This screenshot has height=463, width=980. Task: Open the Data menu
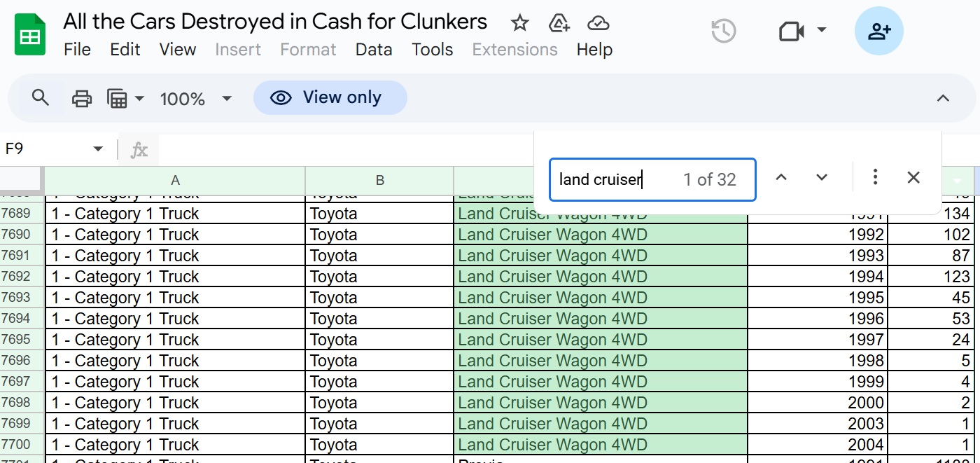(x=374, y=50)
